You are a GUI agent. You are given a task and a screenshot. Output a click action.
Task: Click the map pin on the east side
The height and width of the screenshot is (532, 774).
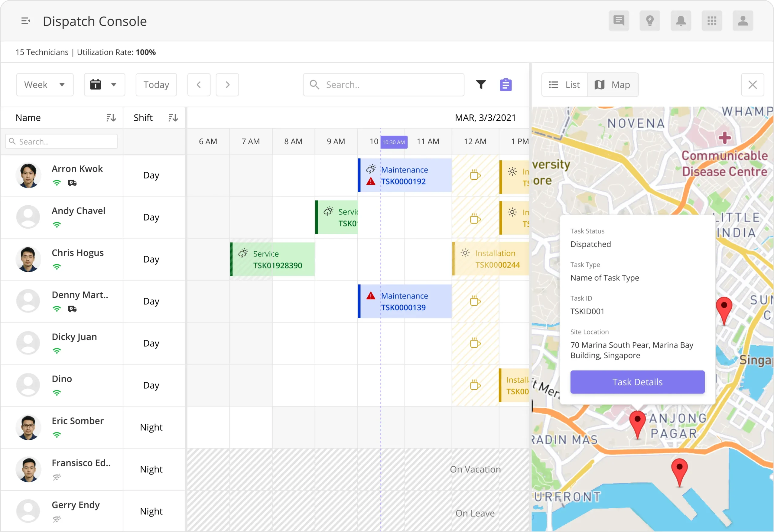724,311
